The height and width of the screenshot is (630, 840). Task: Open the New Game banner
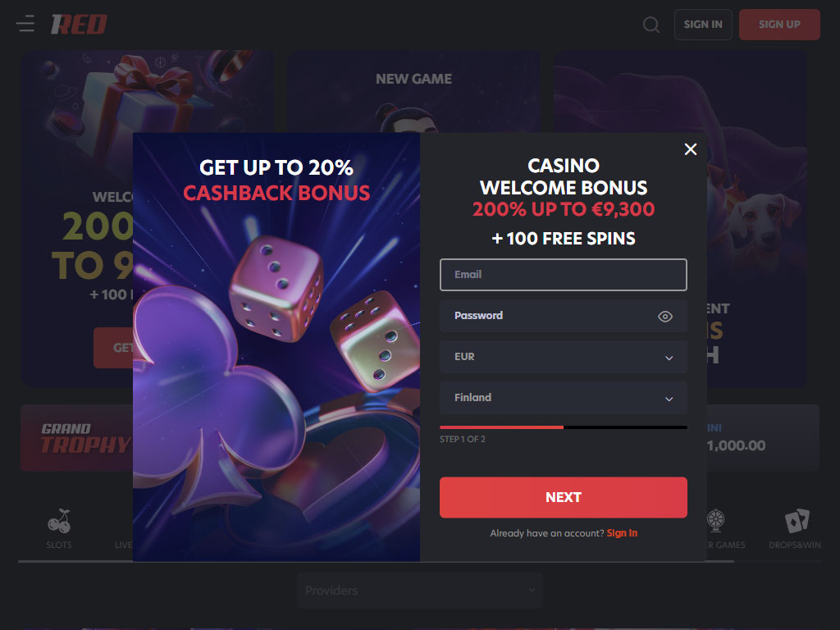click(x=413, y=92)
